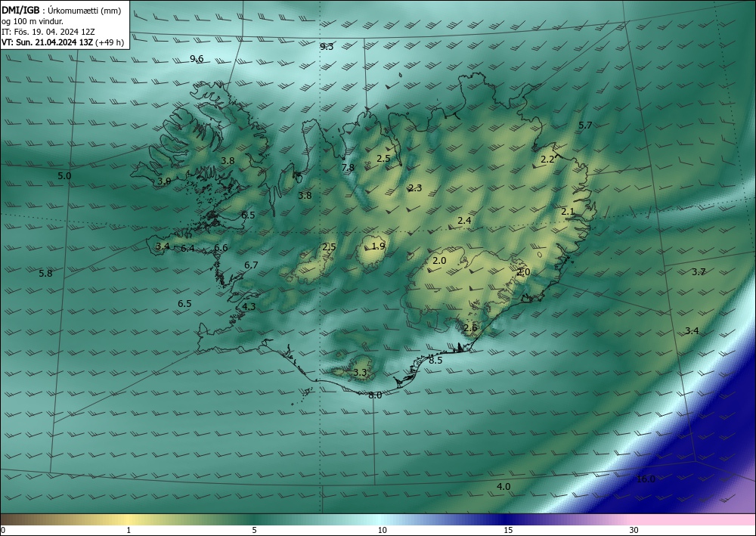Image resolution: width=756 pixels, height=536 pixels.
Task: Click the 5.7 value label
Action: point(585,125)
